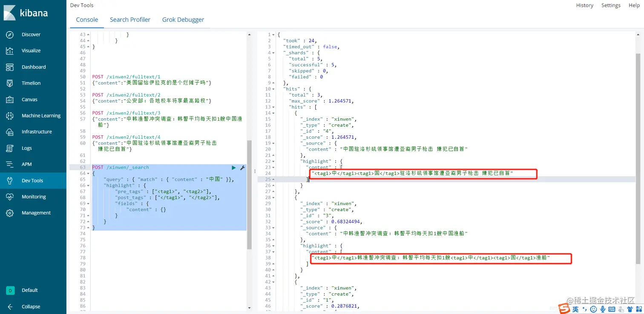Open Infrastructure icon

[x=10, y=132]
